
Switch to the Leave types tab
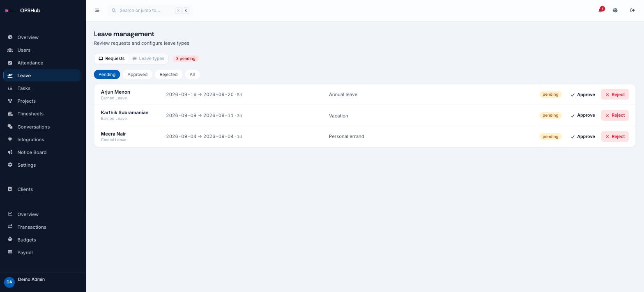coord(148,59)
